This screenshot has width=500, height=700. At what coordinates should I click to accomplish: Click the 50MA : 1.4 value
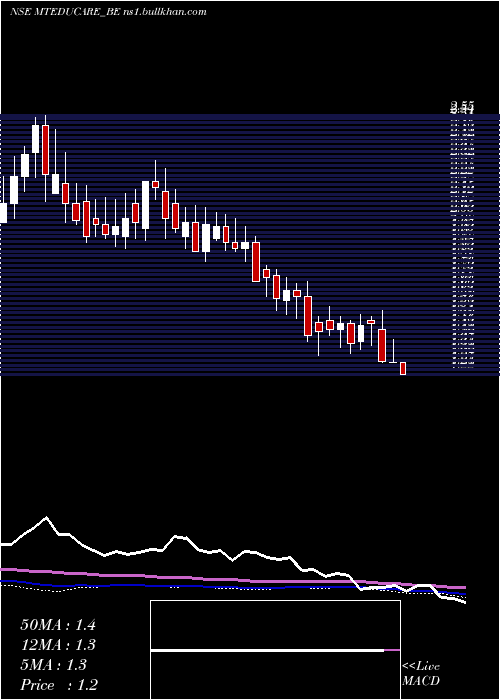[x=58, y=625]
